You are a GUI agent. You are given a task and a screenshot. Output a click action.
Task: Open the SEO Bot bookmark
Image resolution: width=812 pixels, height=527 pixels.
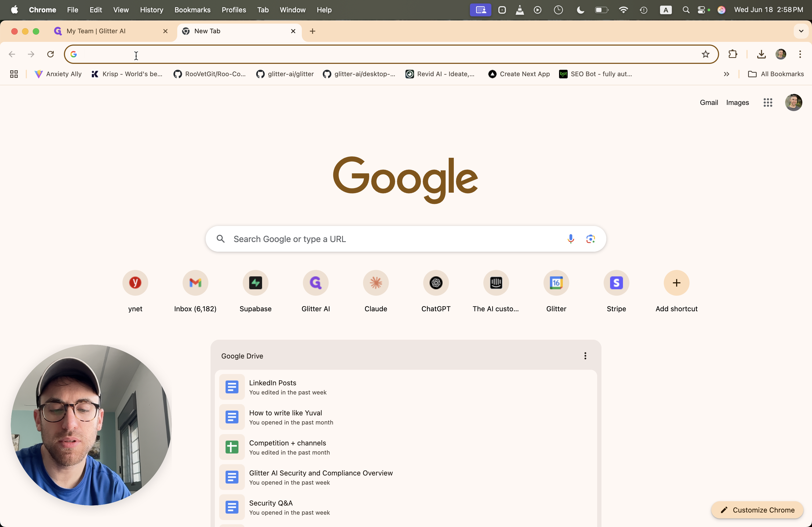595,74
